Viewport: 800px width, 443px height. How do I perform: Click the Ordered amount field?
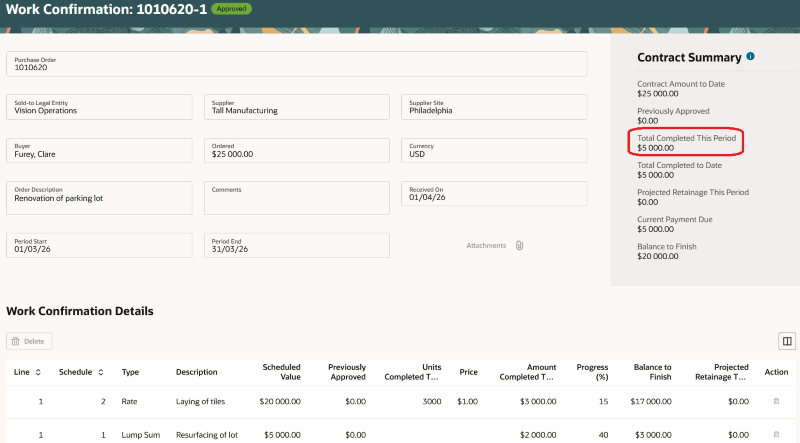(x=297, y=151)
